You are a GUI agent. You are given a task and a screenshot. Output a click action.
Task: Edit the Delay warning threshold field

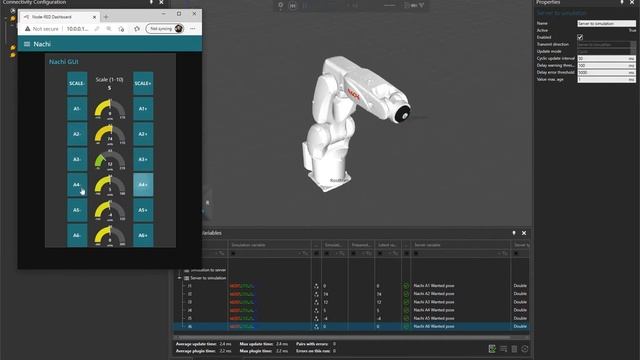coord(606,65)
